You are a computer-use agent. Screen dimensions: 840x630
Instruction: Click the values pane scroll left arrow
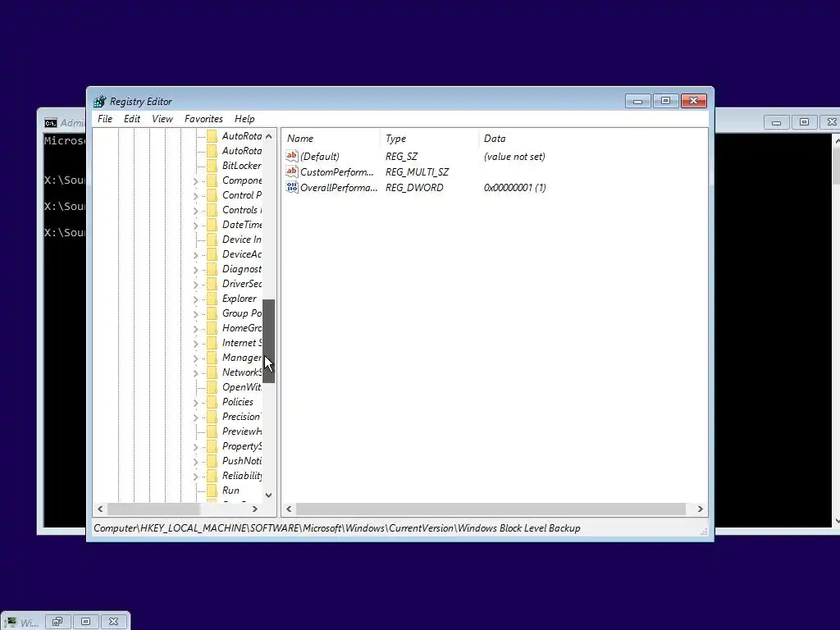(290, 509)
